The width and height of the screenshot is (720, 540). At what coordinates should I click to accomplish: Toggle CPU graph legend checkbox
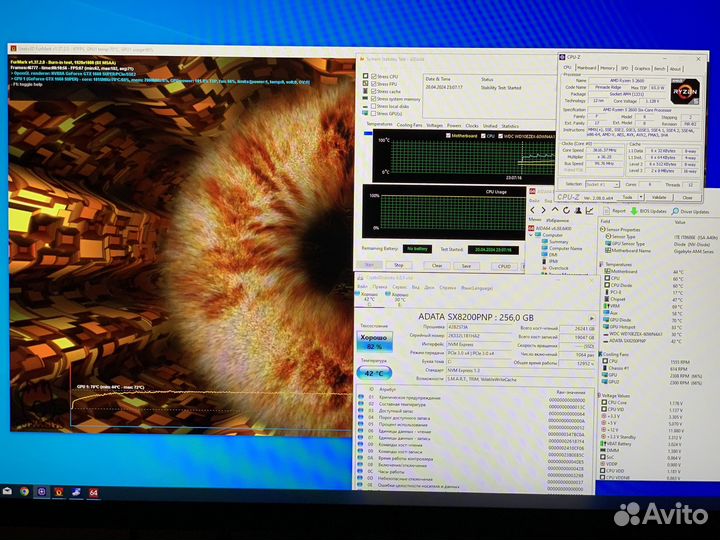484,136
